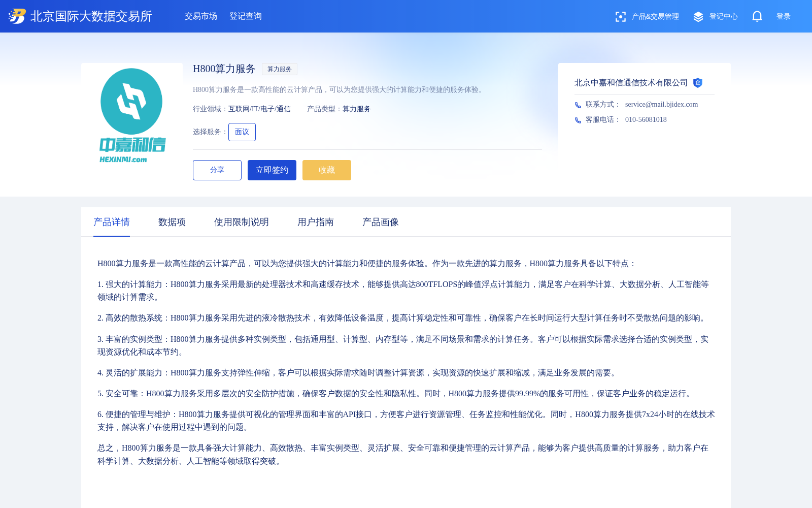The image size is (812, 508).
Task: Click the 北京国际大数据交易所 logo icon
Action: click(x=17, y=16)
